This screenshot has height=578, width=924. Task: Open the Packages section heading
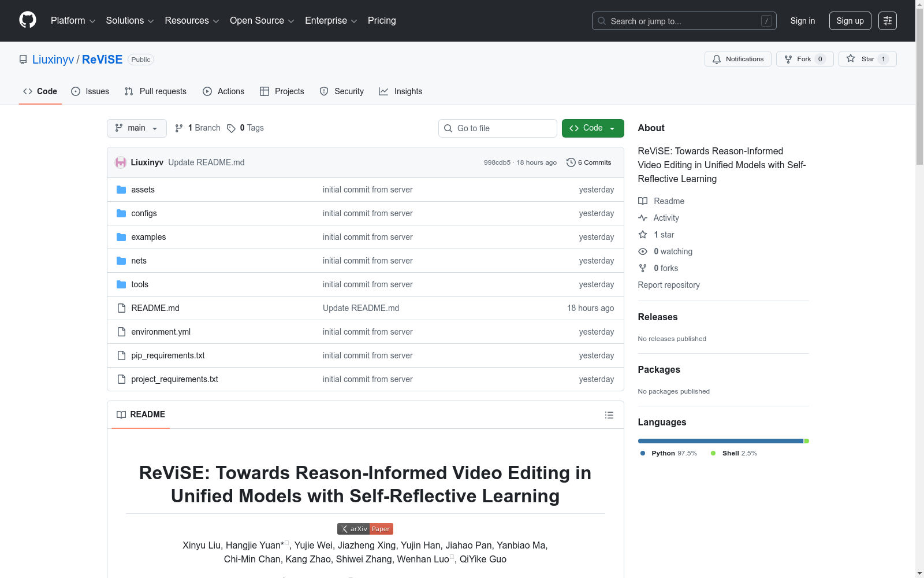coord(659,369)
